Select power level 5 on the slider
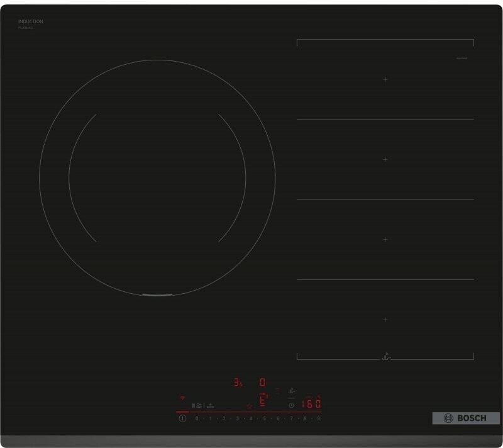The height and width of the screenshot is (448, 503). (x=264, y=418)
